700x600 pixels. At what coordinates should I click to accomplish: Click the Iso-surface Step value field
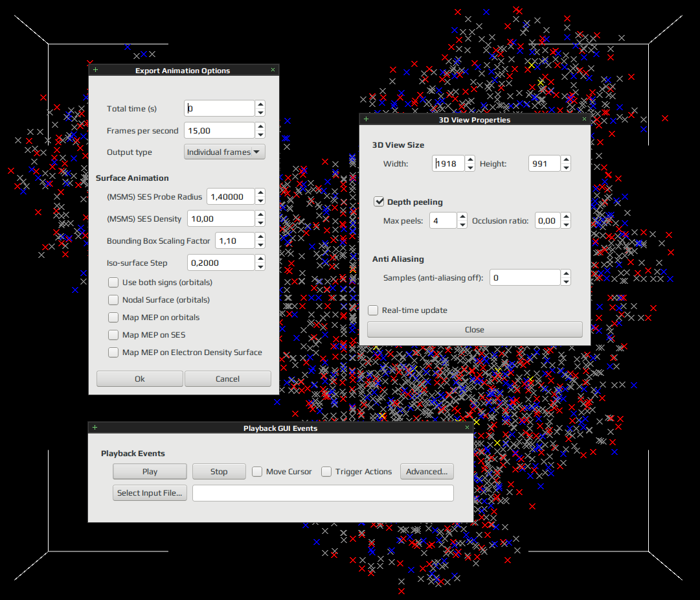tap(221, 262)
